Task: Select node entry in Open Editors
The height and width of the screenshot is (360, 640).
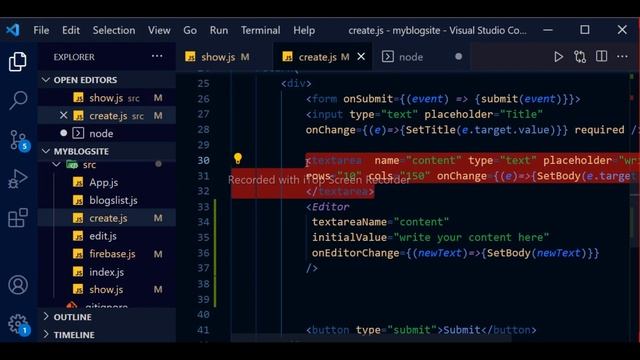Action: [107, 133]
